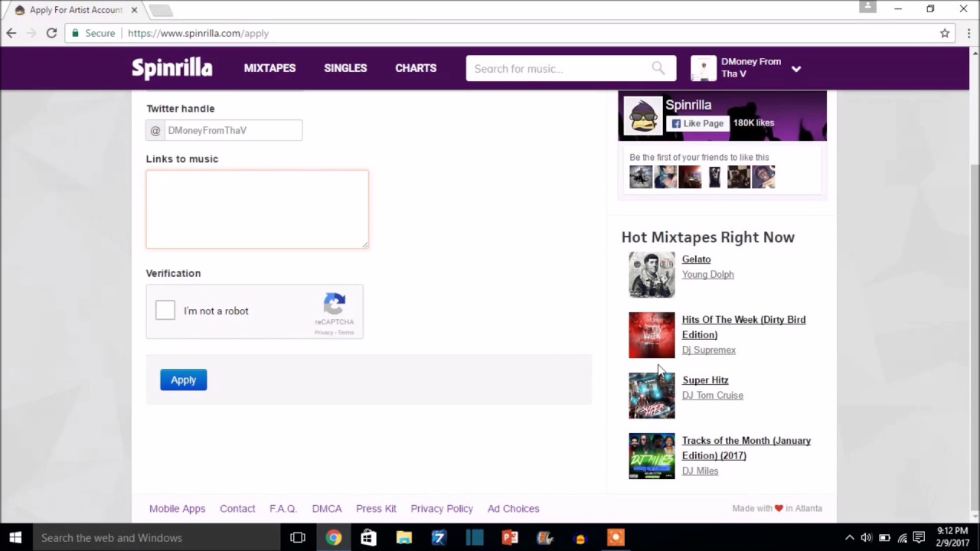Open PowerPoint from taskbar
Viewport: 980px width, 551px height.
(x=509, y=538)
